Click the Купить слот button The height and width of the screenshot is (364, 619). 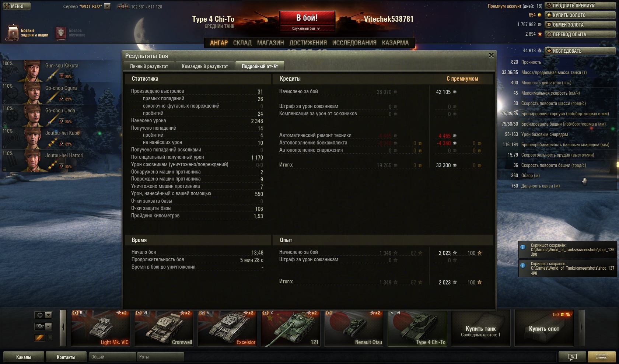point(544,328)
